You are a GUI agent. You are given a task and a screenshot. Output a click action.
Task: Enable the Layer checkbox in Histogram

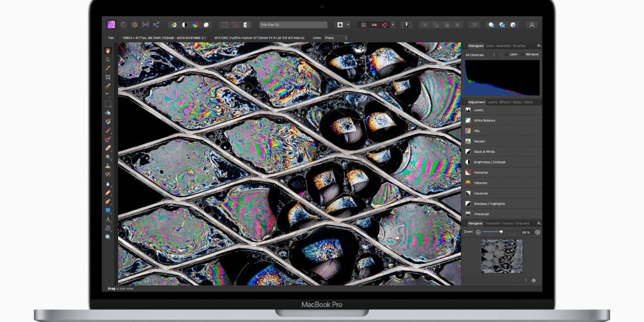tap(507, 54)
